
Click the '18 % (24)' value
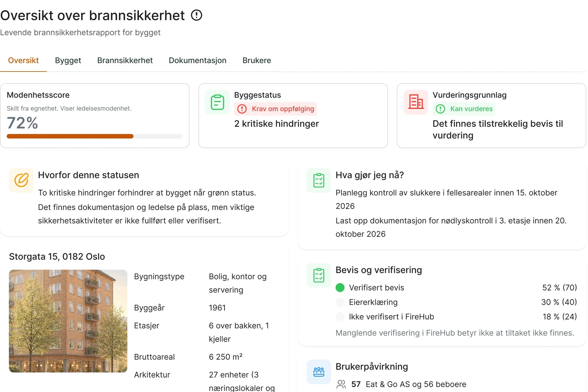(560, 317)
